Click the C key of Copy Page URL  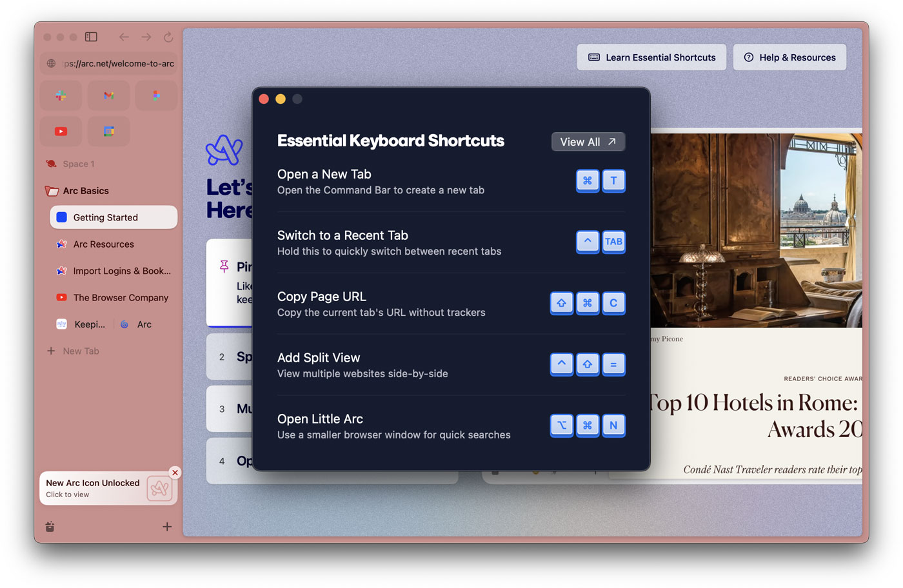[x=613, y=303]
